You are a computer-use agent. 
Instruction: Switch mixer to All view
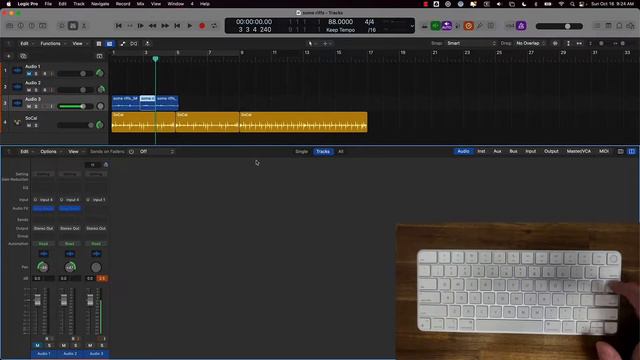(341, 151)
